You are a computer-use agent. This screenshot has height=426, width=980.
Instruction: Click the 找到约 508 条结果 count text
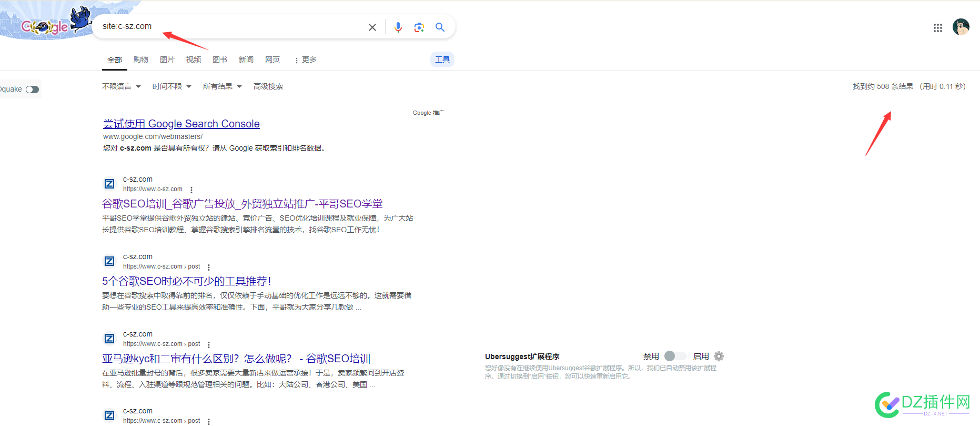point(883,86)
